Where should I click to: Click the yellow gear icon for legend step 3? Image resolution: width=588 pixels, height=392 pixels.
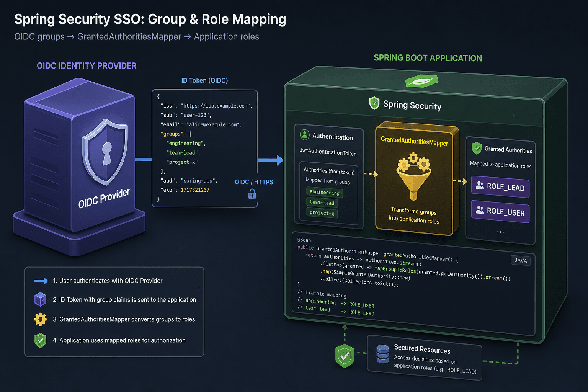40,319
